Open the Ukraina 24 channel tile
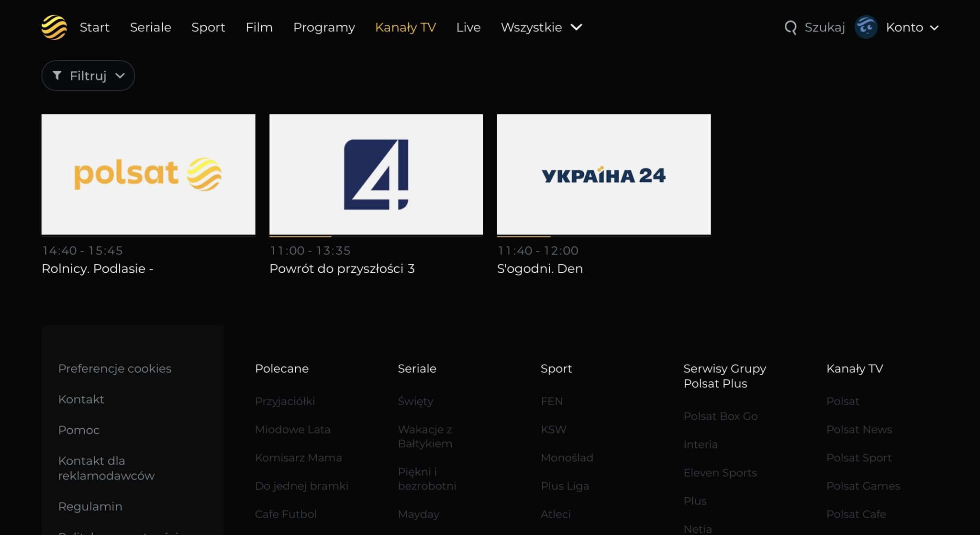980x535 pixels. click(604, 175)
